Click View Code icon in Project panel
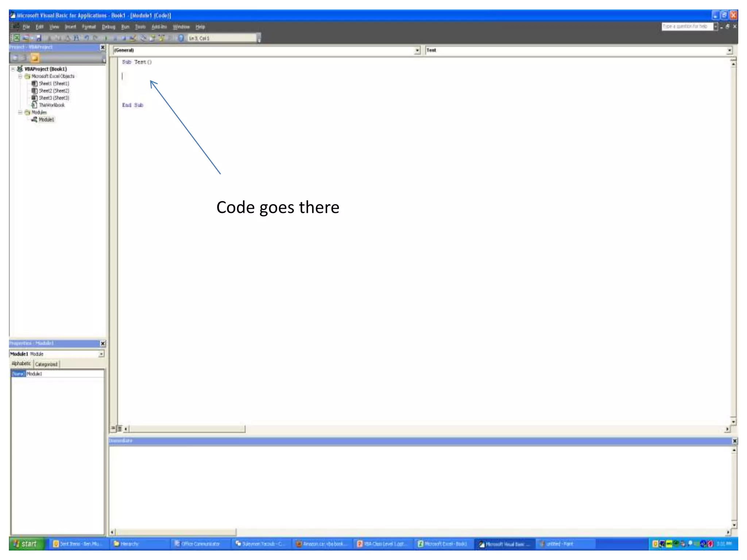 (15, 58)
